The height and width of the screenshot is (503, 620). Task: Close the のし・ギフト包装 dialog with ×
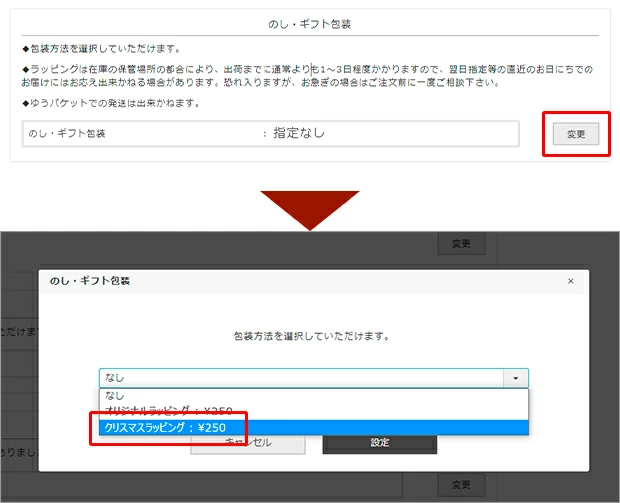click(x=570, y=282)
